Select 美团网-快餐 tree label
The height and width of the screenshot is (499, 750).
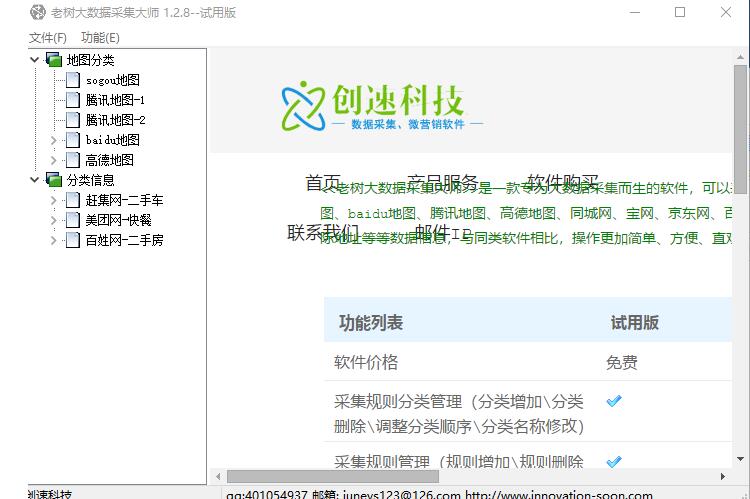click(119, 220)
